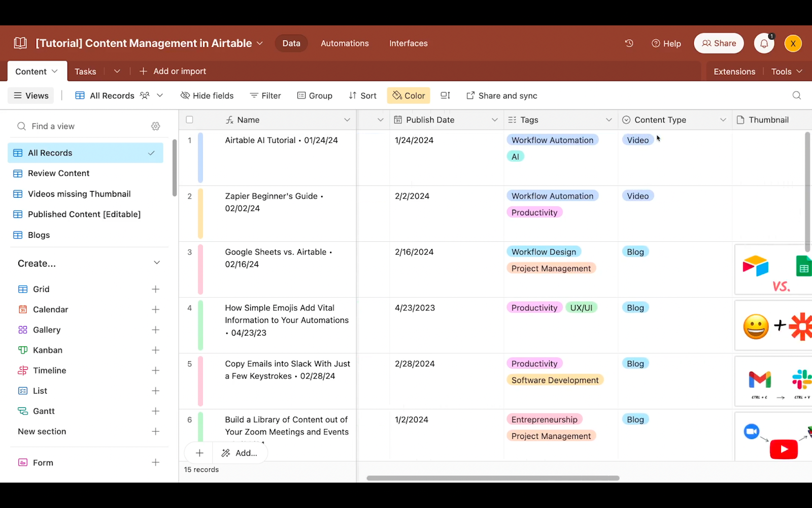Select all records checkbox
Image resolution: width=812 pixels, height=508 pixels.
(189, 120)
